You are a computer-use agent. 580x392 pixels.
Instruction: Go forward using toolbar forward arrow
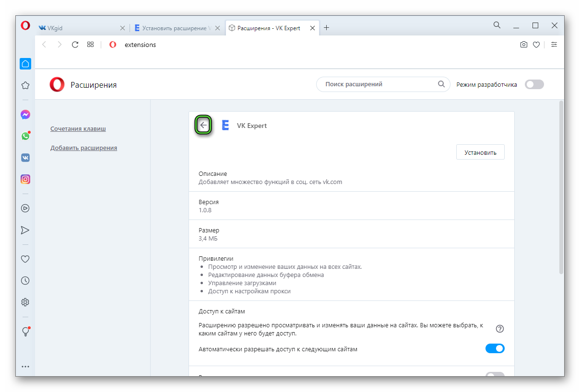[59, 45]
